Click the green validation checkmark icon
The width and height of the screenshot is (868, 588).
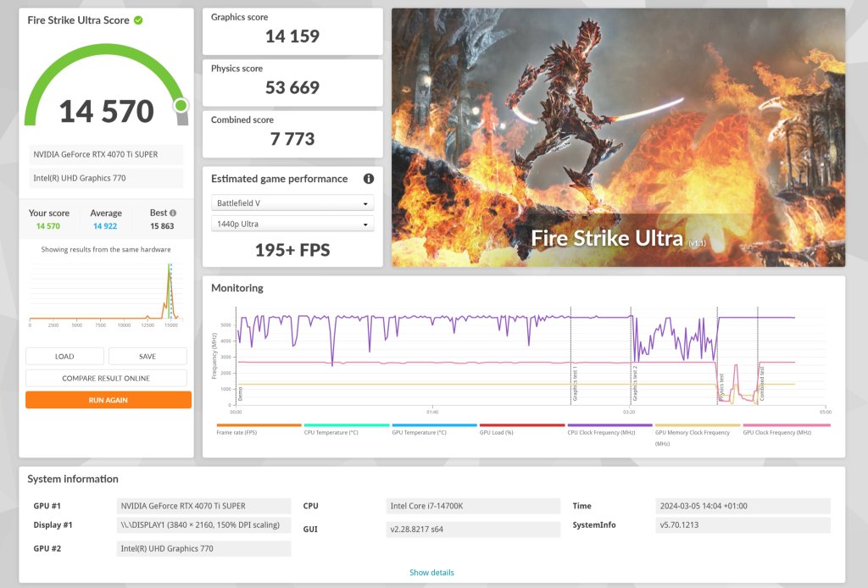pyautogui.click(x=138, y=20)
